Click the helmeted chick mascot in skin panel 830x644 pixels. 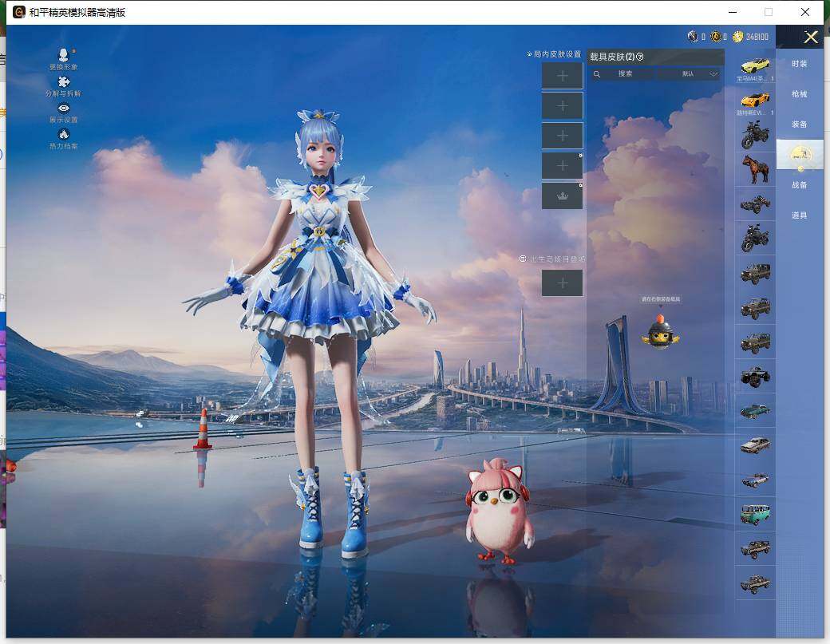point(661,332)
